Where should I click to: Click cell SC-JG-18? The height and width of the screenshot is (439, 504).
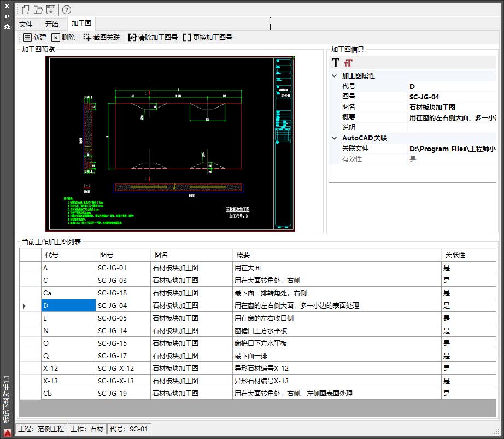(x=123, y=293)
